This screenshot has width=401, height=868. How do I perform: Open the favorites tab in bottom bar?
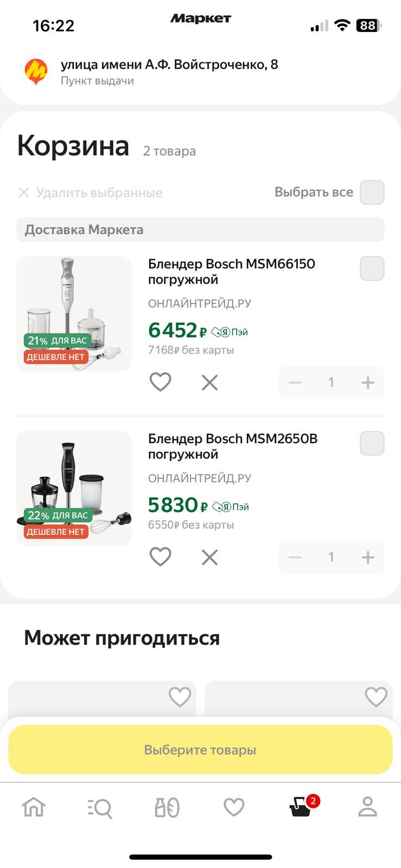tap(234, 807)
